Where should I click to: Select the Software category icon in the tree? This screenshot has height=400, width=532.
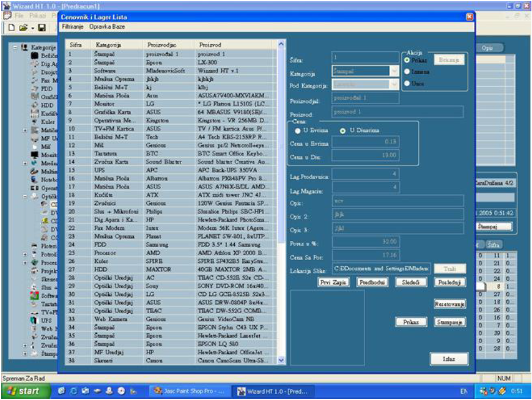tap(35, 295)
